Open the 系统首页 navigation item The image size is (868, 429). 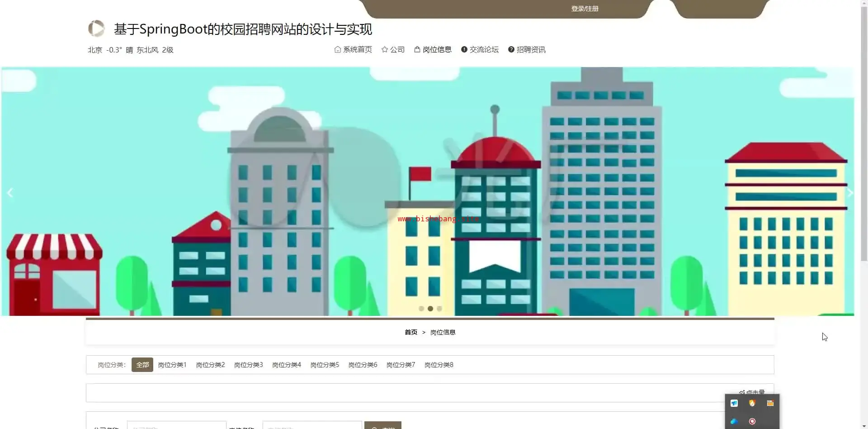coord(353,49)
